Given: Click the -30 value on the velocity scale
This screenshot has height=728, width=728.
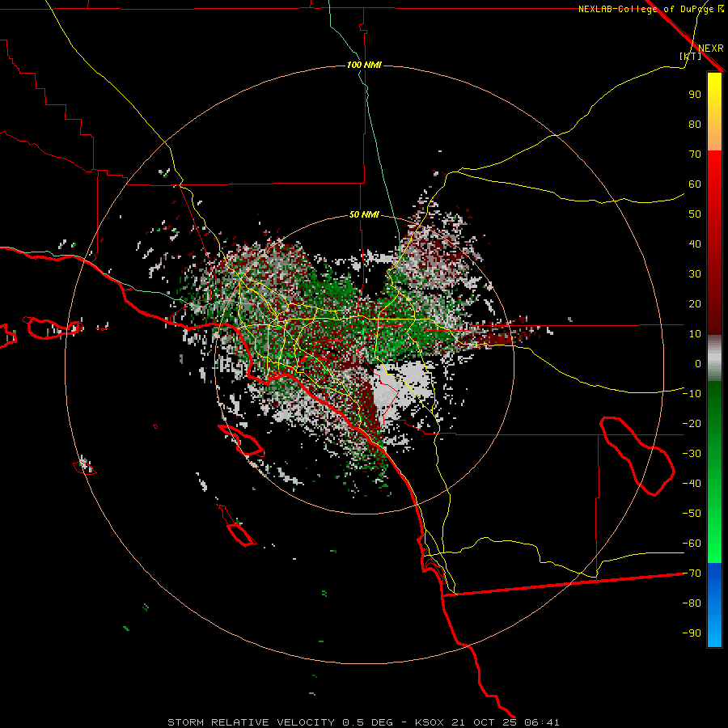Looking at the screenshot, I should click(x=692, y=454).
